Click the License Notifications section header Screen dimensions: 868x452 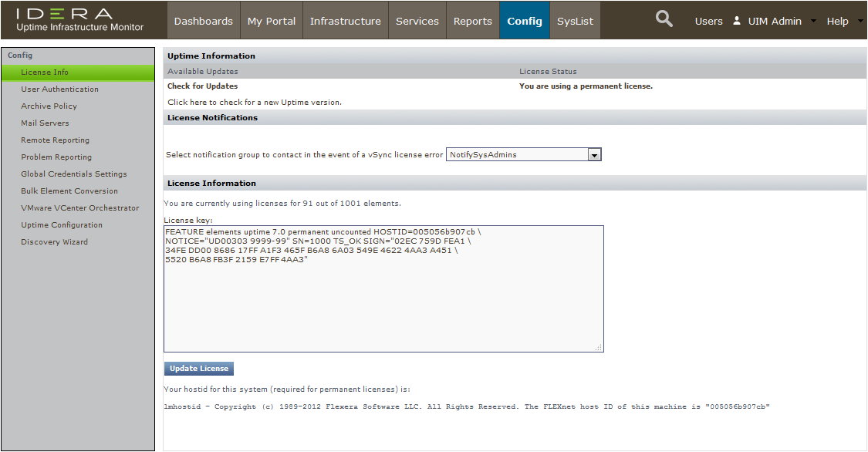[x=213, y=118]
